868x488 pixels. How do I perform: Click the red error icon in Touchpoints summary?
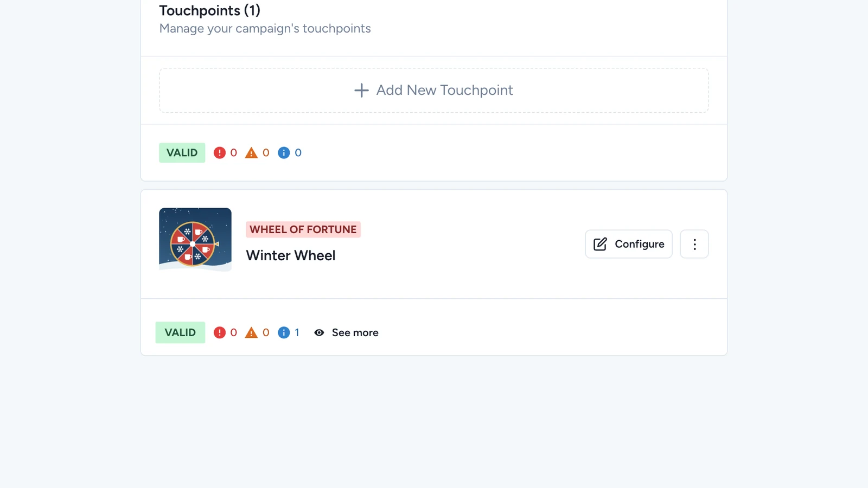tap(219, 153)
